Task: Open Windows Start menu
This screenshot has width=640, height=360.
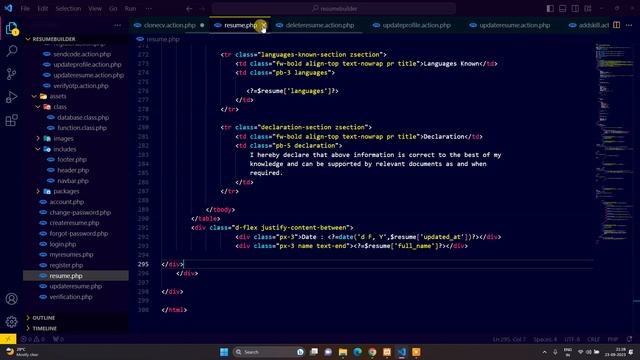Action: [224, 352]
